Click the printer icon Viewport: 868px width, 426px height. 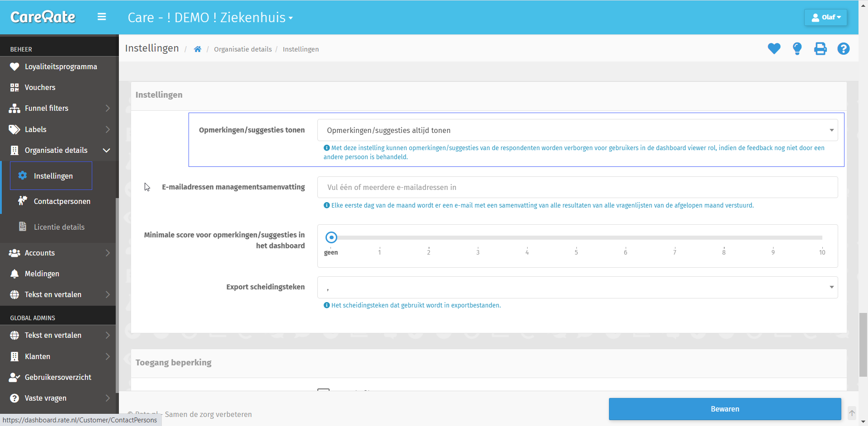[820, 48]
